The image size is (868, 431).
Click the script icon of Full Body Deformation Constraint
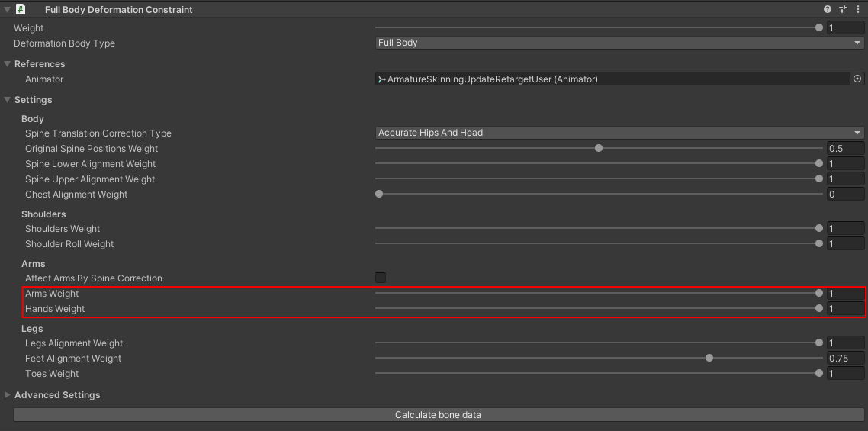[x=21, y=9]
